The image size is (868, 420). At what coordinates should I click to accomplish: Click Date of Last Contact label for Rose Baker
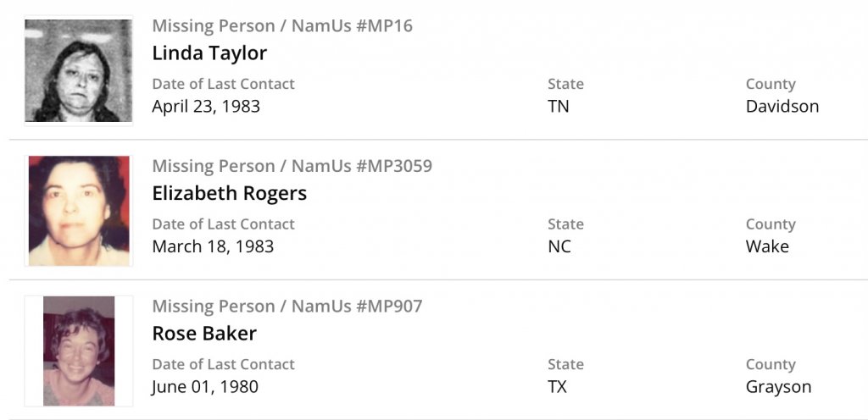223,364
